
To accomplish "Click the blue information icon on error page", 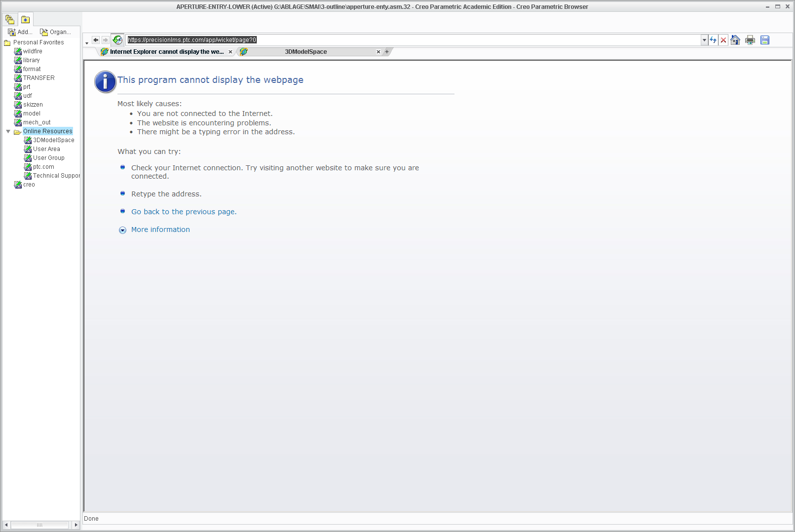I will (105, 82).
